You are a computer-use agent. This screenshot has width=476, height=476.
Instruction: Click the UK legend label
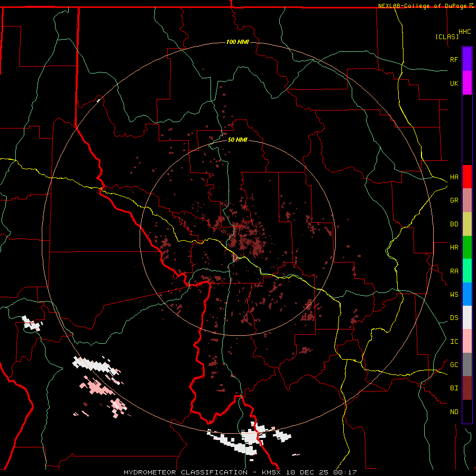pos(454,83)
